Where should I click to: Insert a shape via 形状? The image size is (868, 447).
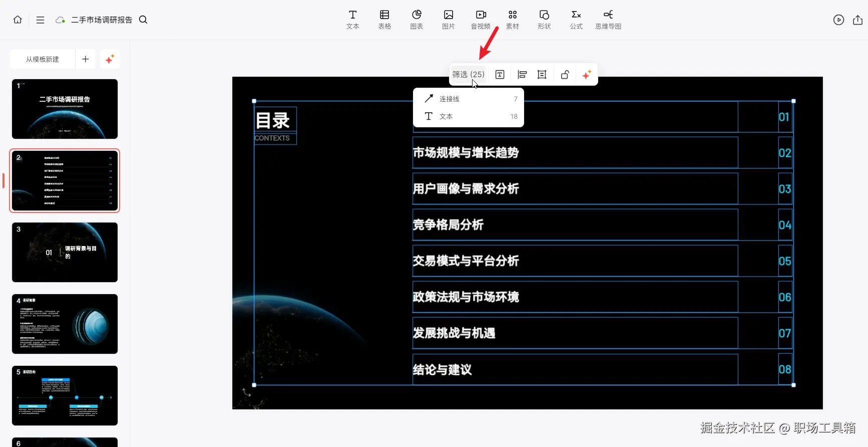(544, 20)
